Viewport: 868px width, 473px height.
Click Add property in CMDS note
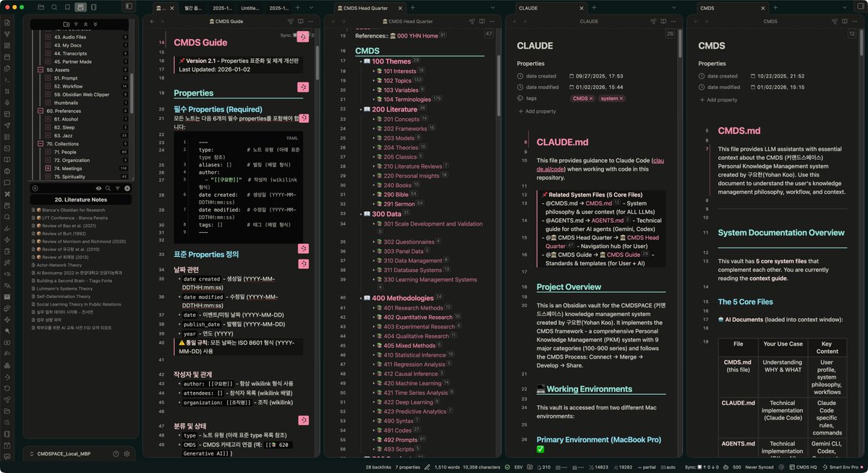coord(718,100)
